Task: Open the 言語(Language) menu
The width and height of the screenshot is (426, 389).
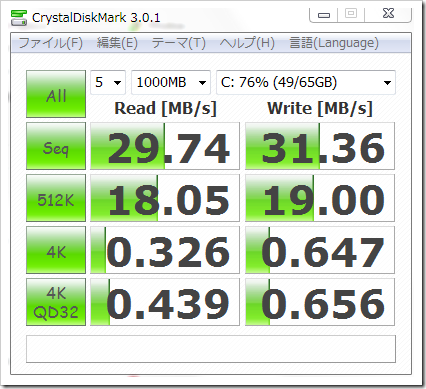Action: point(334,43)
